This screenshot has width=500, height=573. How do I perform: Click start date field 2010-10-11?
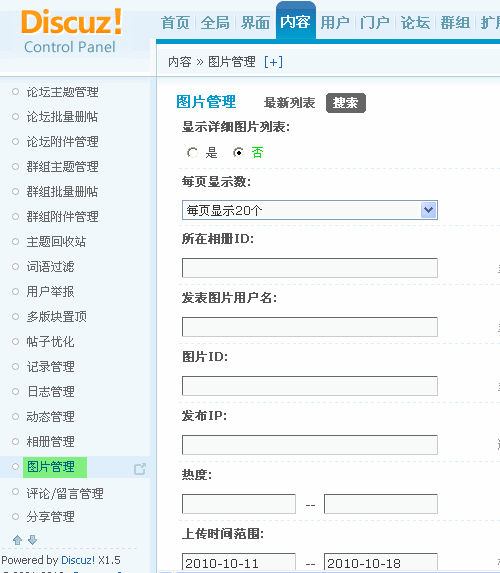pyautogui.click(x=239, y=563)
